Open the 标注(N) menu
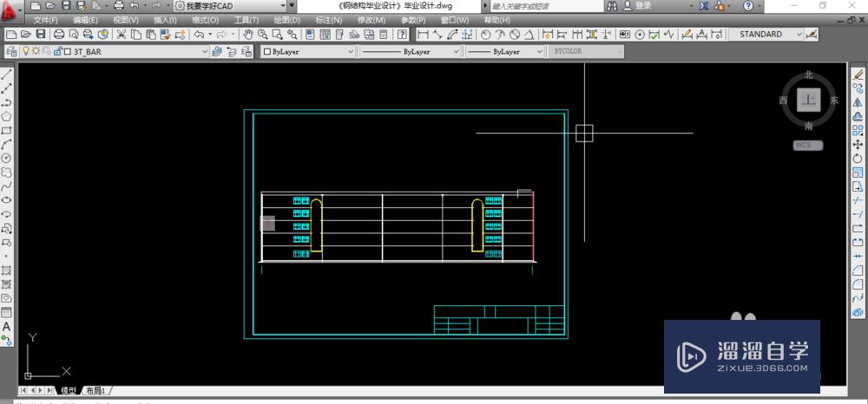Viewport: 868px width, 404px height. click(x=329, y=20)
